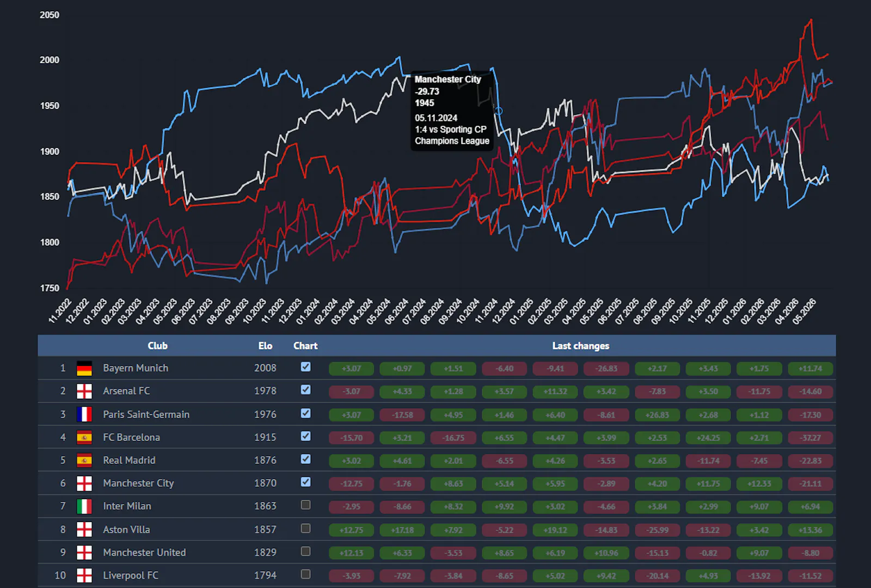The image size is (871, 588).
Task: Sort the table by Elo column header
Action: (265, 346)
